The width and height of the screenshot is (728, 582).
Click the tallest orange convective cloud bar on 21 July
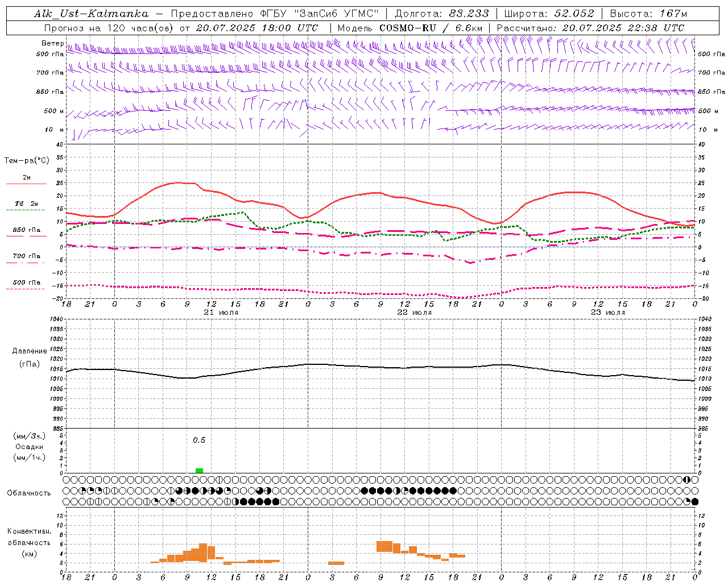[x=203, y=553]
